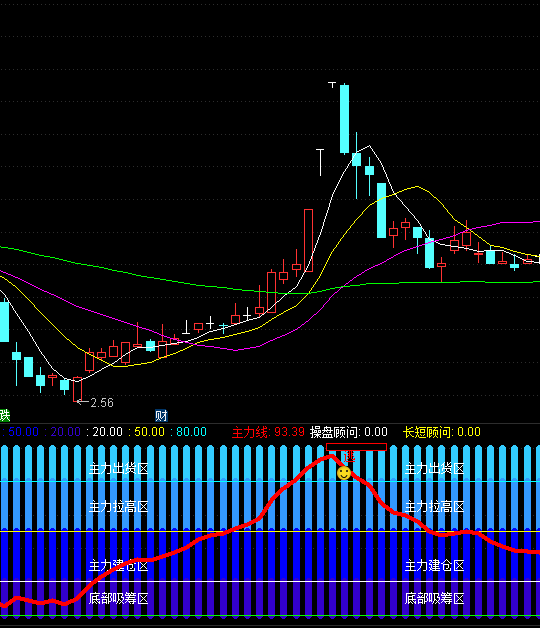Screen dimensions: 540x628
Task: Click the tallest cyan candlestick at the peak
Action: click(345, 119)
